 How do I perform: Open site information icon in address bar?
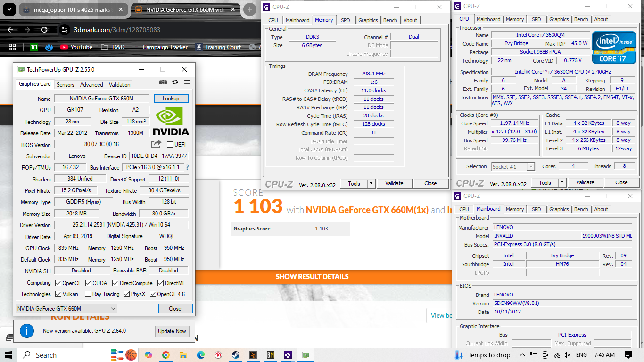click(65, 30)
